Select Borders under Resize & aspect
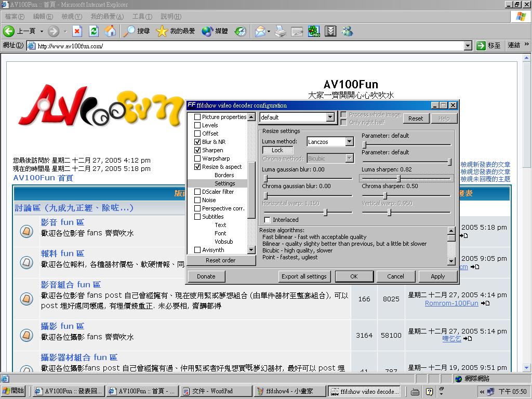Image resolution: width=532 pixels, height=399 pixels. coord(224,175)
